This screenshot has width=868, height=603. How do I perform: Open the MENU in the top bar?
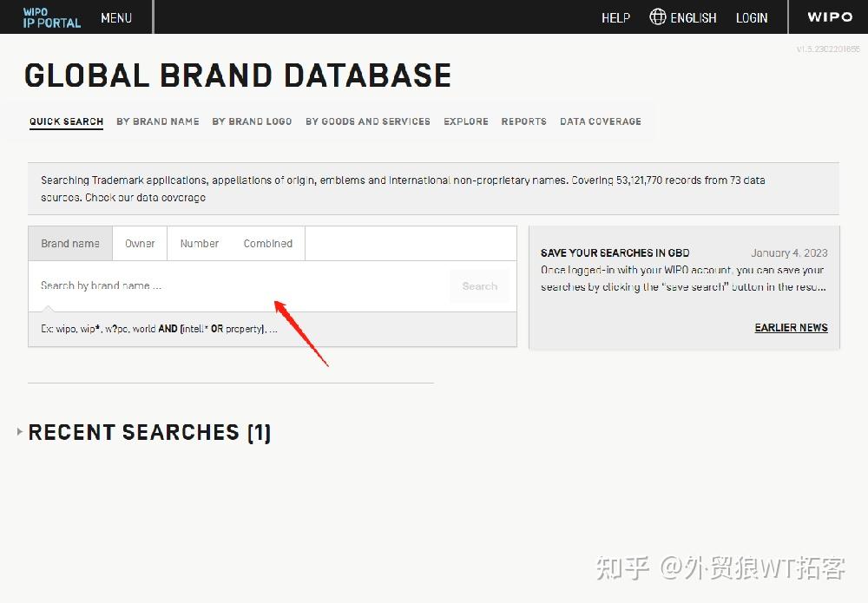pyautogui.click(x=116, y=17)
